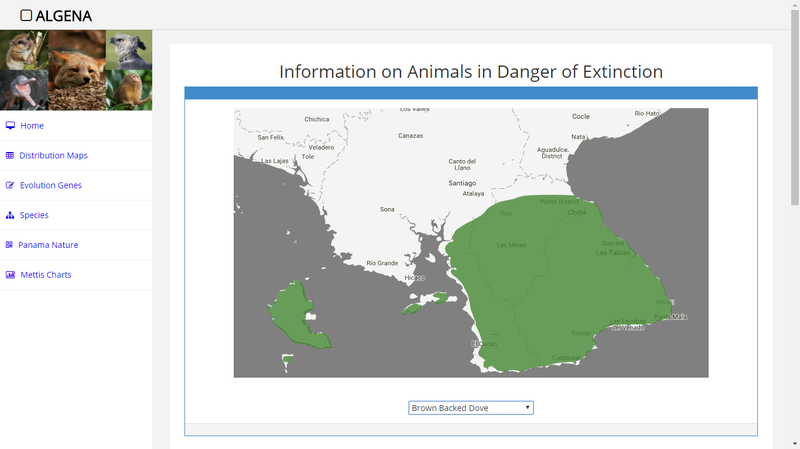Navigate to the Species link
The image size is (800, 449).
34,216
